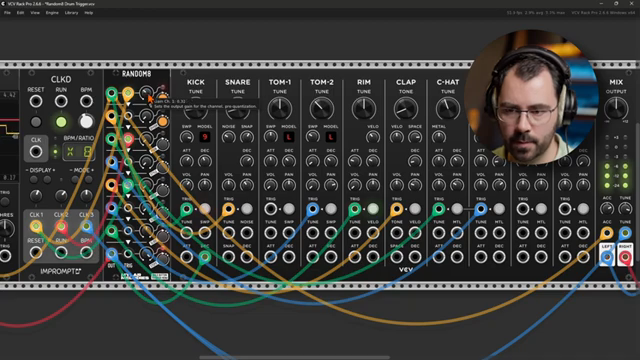
Task: Click the MIX ACC input jack
Action: point(607,233)
